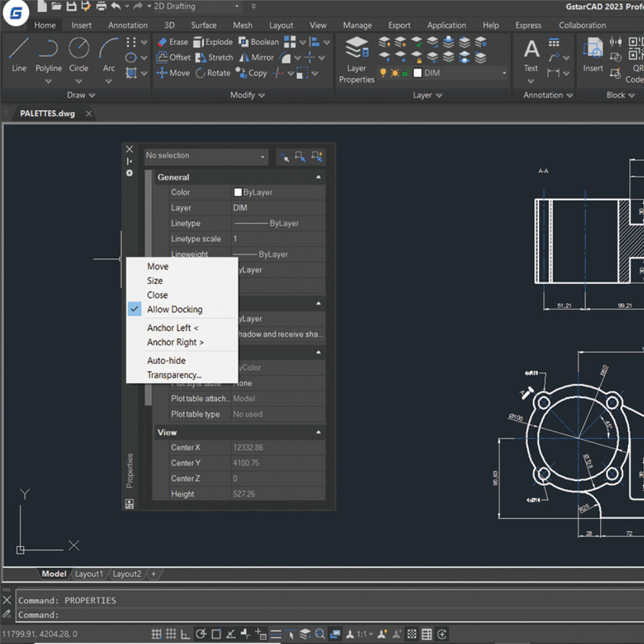
Task: Choose Size from context menu
Action: (x=182, y=281)
